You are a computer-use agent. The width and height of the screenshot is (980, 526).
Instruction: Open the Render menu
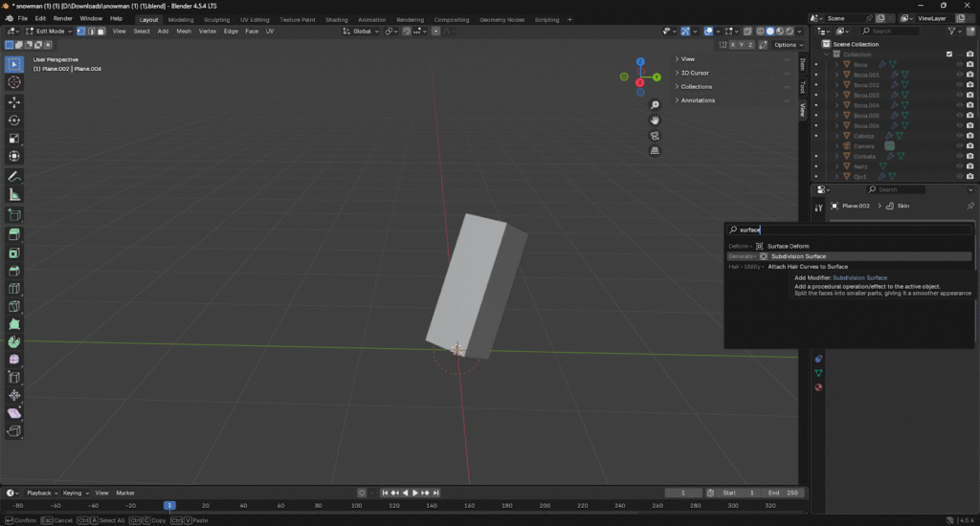(62, 18)
